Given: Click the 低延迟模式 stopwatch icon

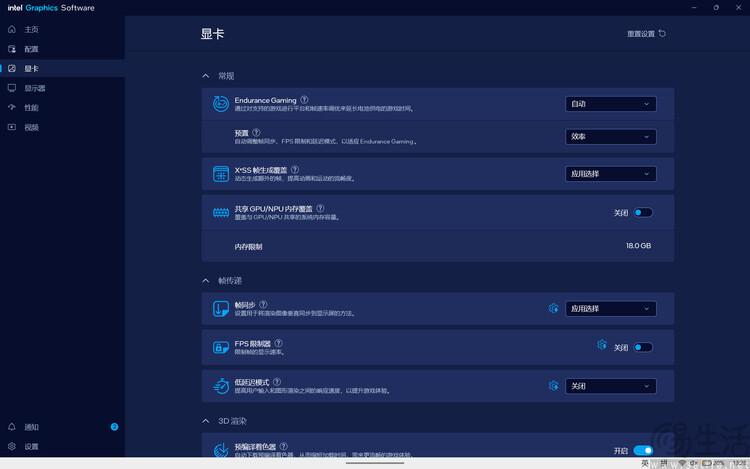Looking at the screenshot, I should pyautogui.click(x=221, y=386).
